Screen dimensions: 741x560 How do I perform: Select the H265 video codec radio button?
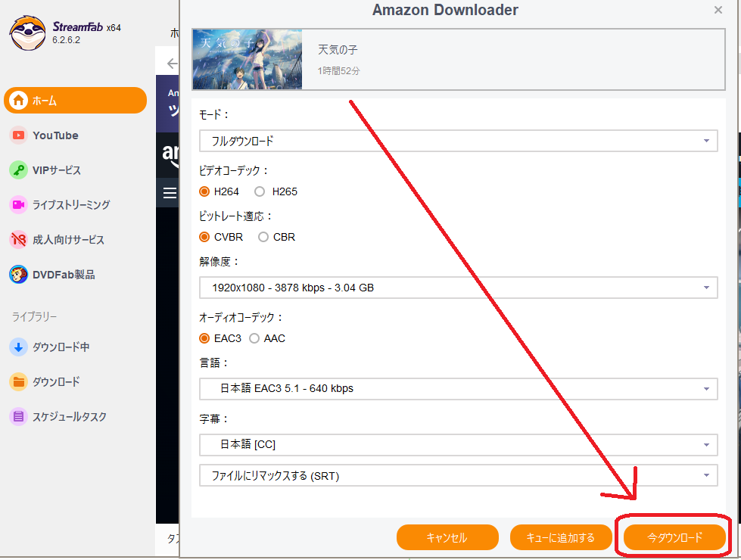(260, 191)
